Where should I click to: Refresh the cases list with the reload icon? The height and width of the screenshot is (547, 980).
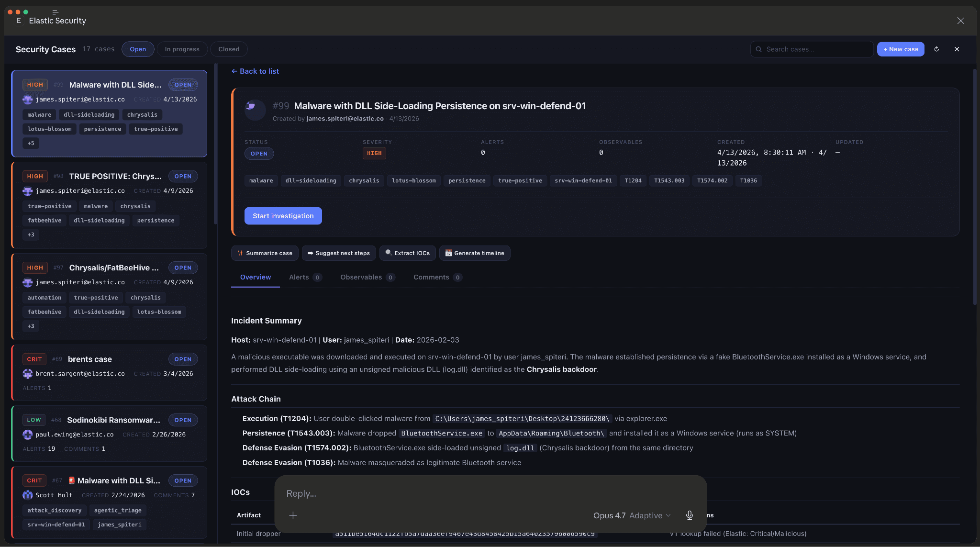[936, 49]
